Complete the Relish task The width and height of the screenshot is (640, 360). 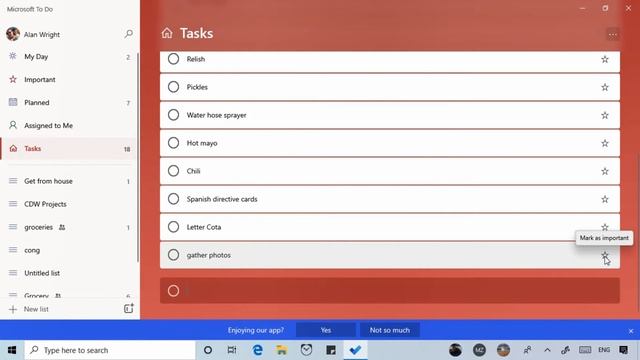pyautogui.click(x=173, y=59)
